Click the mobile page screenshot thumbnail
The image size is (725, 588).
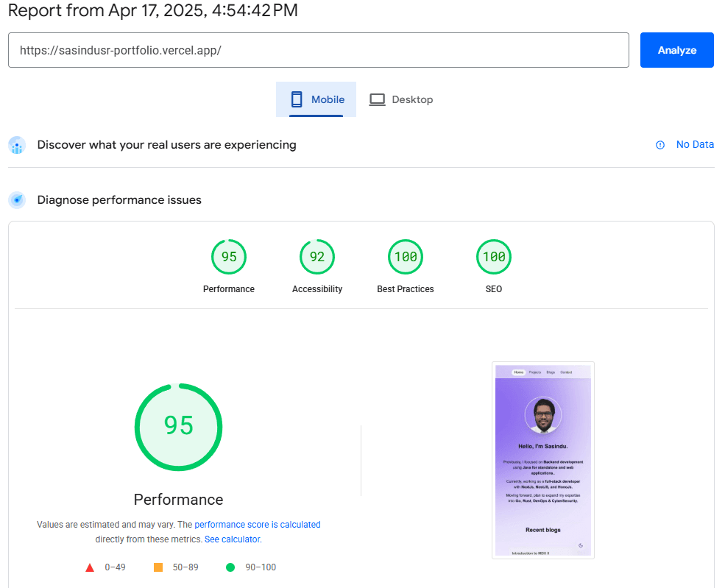tap(543, 459)
